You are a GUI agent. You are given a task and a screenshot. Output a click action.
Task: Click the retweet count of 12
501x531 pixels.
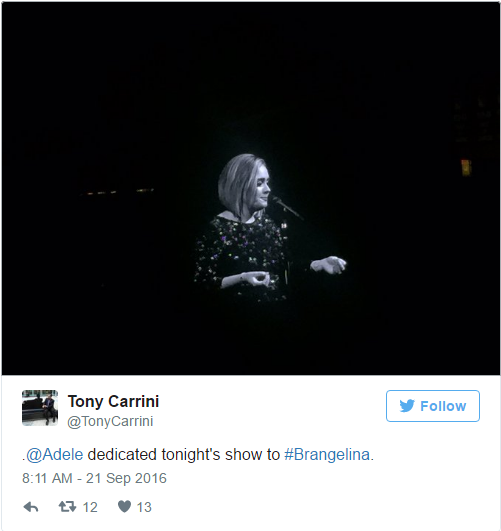pos(90,507)
